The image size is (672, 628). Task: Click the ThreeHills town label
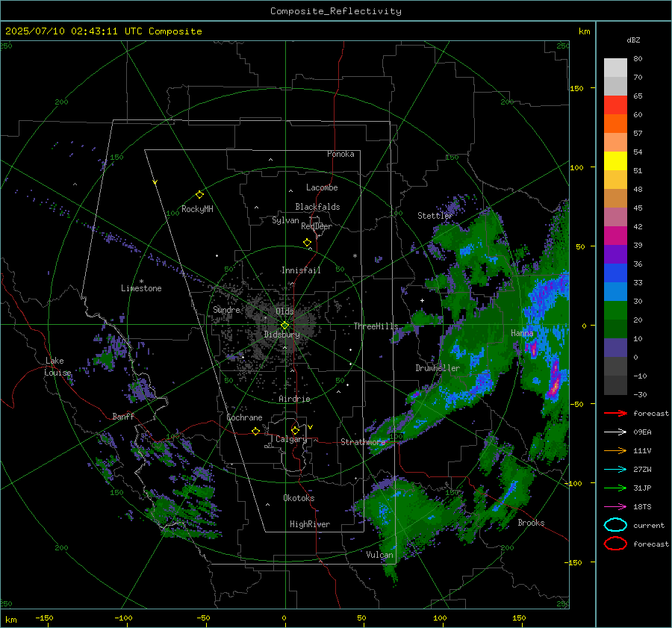tap(376, 326)
